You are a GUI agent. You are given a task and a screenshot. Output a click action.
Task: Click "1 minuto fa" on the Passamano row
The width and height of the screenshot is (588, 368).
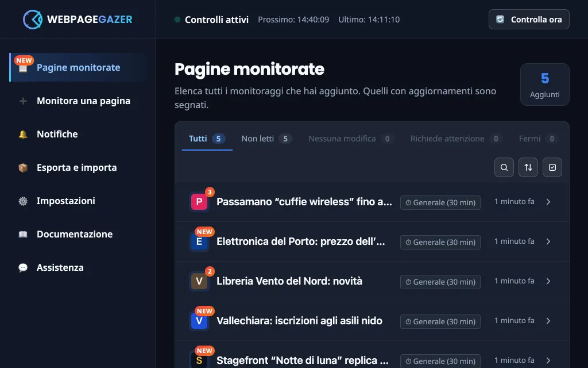point(514,202)
